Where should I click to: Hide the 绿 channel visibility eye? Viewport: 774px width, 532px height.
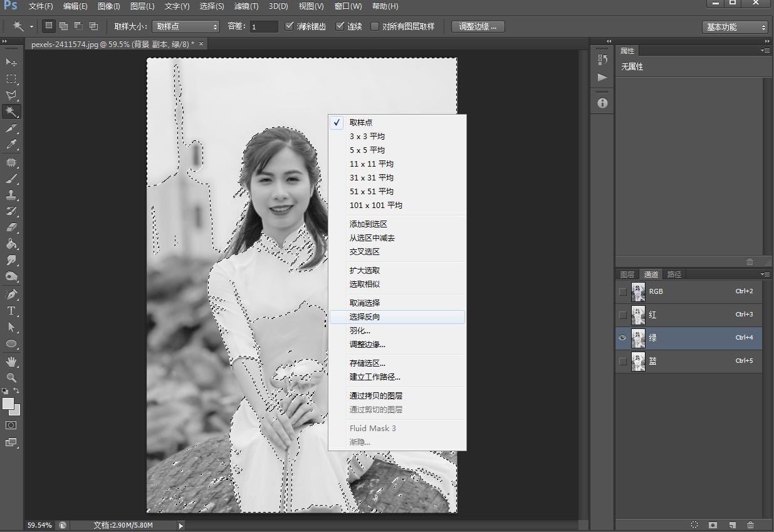[622, 338]
